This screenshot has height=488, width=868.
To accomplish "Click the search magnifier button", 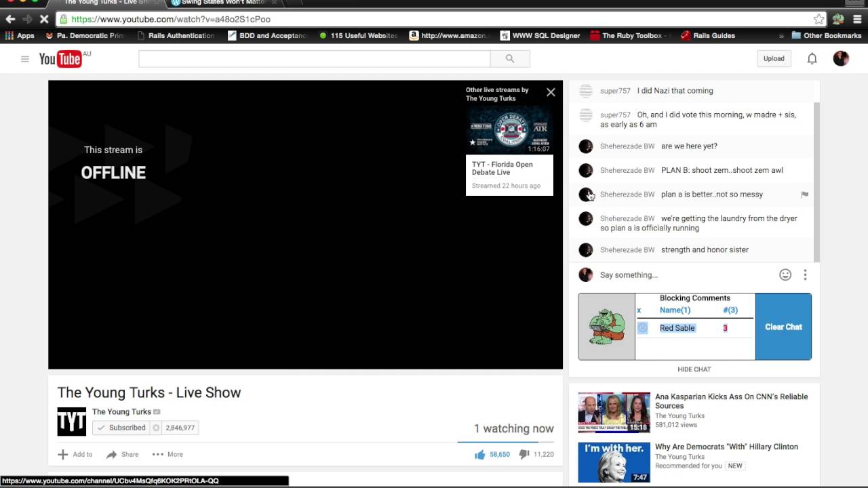I will 510,59.
